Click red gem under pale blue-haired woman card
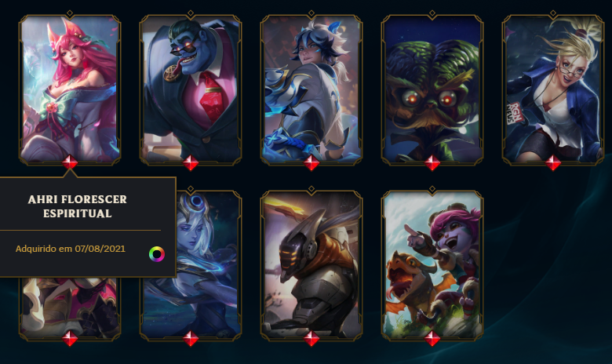Viewport: 612px width, 364px height. point(191,338)
